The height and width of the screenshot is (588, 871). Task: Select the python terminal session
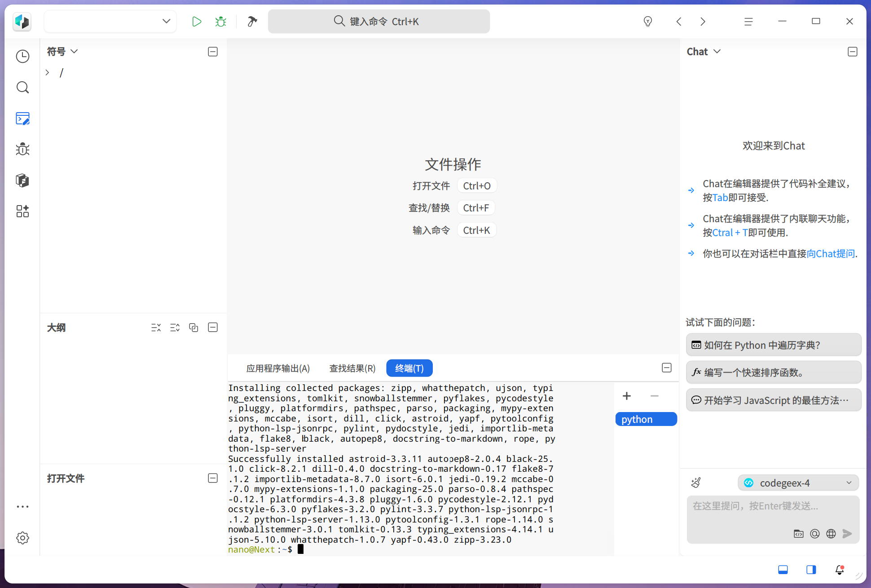tap(646, 419)
